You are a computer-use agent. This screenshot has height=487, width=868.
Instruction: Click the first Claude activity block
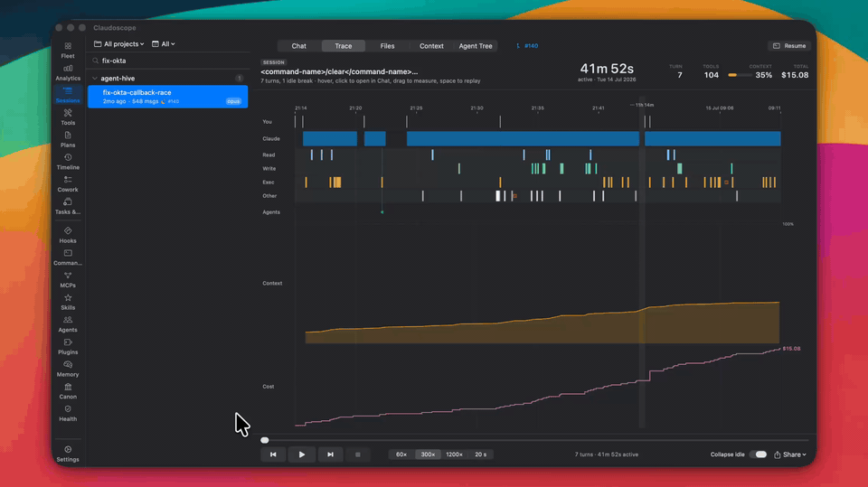pyautogui.click(x=330, y=139)
